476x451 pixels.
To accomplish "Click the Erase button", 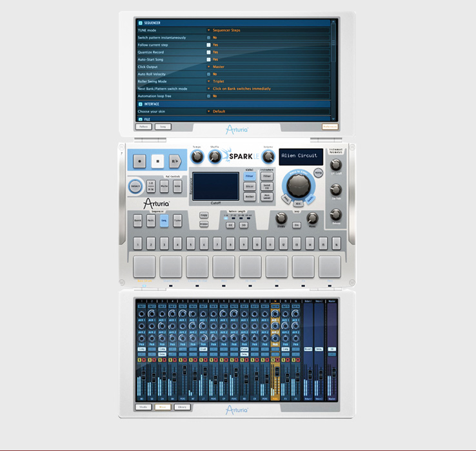I will pyautogui.click(x=204, y=224).
